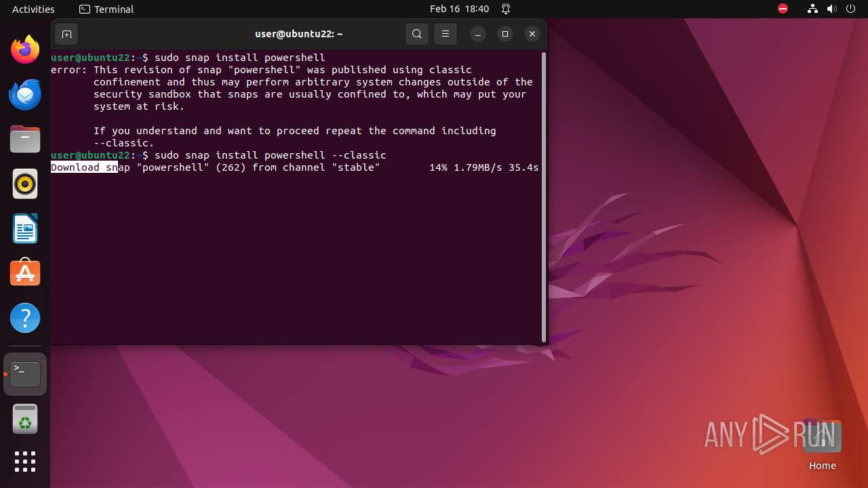
Task: Show Applications grid in dock
Action: coord(25,462)
